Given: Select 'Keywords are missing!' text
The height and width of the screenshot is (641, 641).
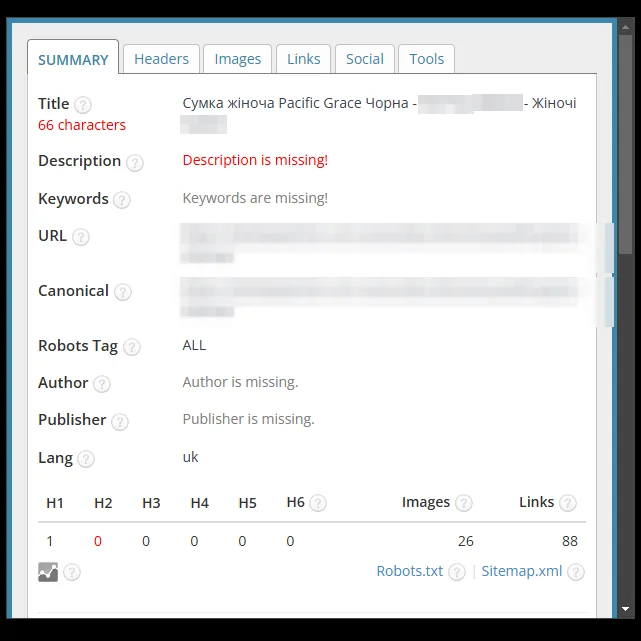Looking at the screenshot, I should pyautogui.click(x=255, y=198).
